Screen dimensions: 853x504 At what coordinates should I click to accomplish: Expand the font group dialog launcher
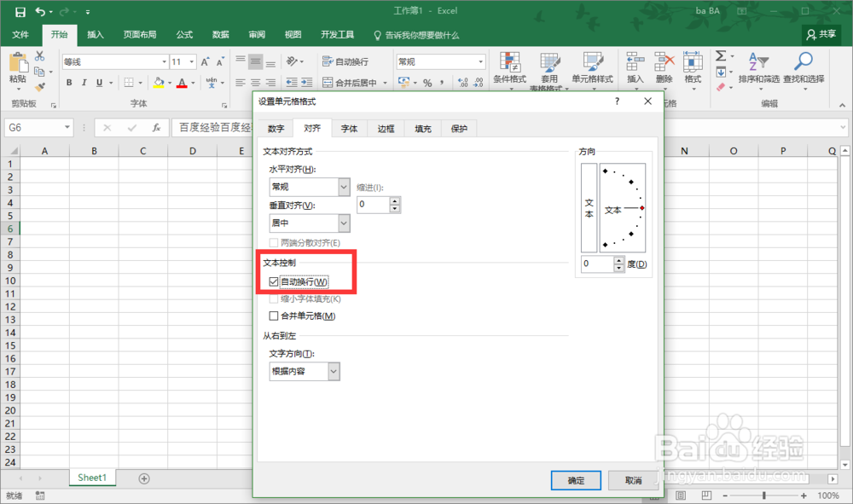coord(224,105)
